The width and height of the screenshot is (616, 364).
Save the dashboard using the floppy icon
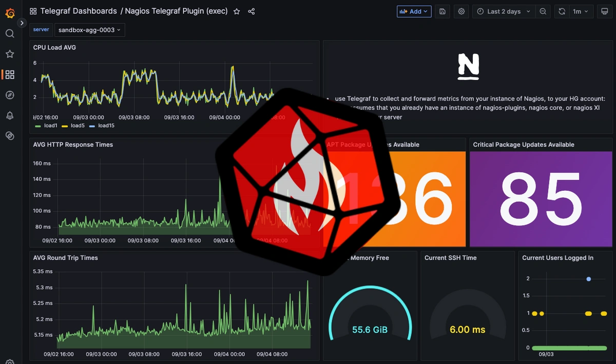pyautogui.click(x=442, y=11)
